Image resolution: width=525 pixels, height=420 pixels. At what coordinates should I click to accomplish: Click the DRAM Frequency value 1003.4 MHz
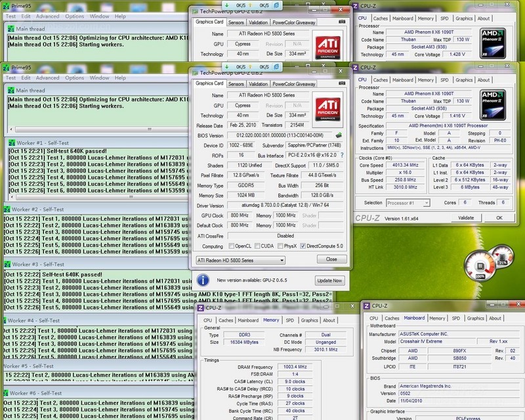295,367
